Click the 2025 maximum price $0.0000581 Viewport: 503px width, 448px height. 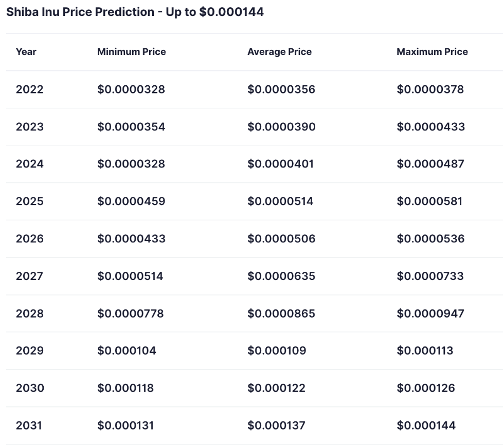tap(429, 201)
